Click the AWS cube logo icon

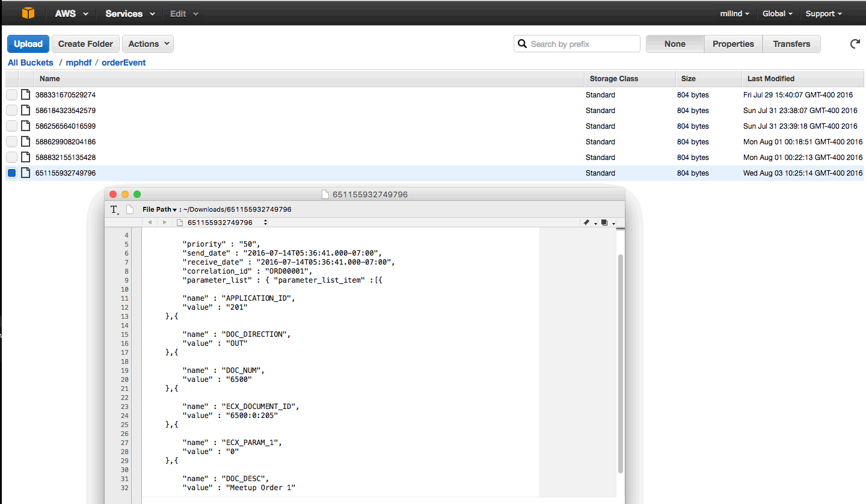pos(28,13)
